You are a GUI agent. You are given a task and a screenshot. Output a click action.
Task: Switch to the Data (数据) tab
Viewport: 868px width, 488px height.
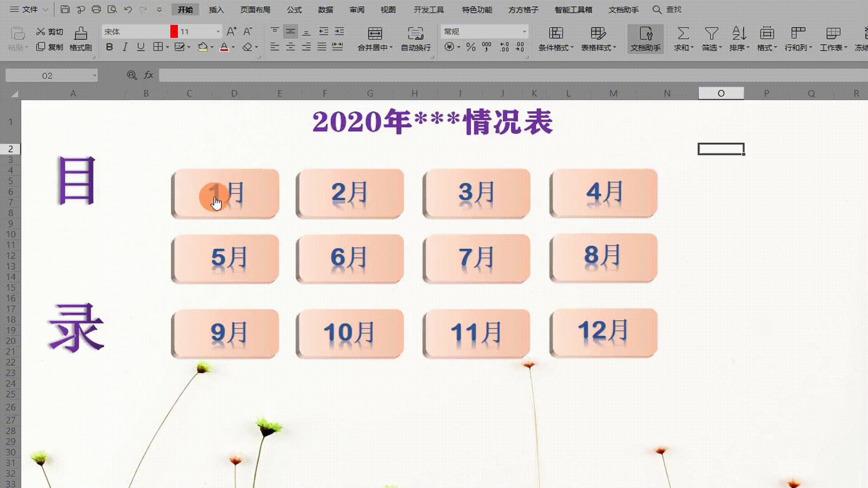tap(325, 9)
